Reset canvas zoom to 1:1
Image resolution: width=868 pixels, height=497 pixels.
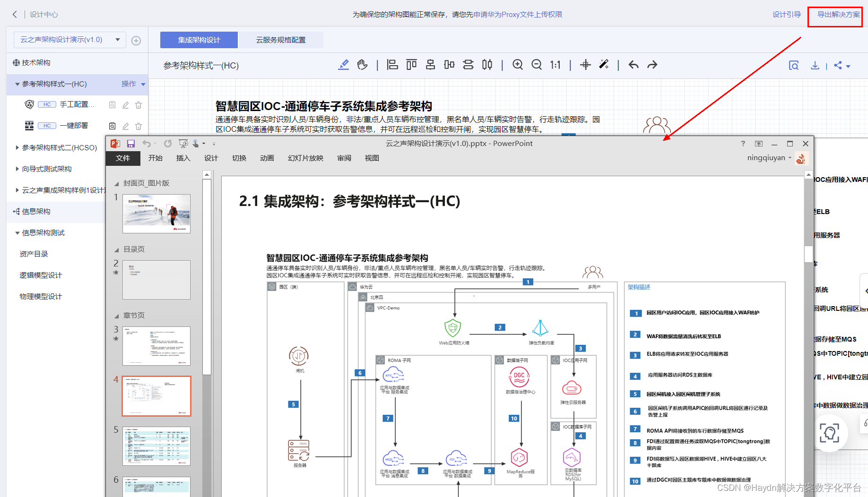(x=555, y=65)
